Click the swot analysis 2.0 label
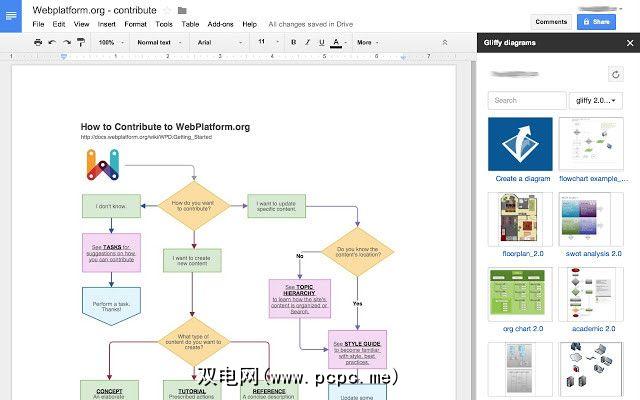Viewport: 640px width, 400px height. click(x=593, y=253)
